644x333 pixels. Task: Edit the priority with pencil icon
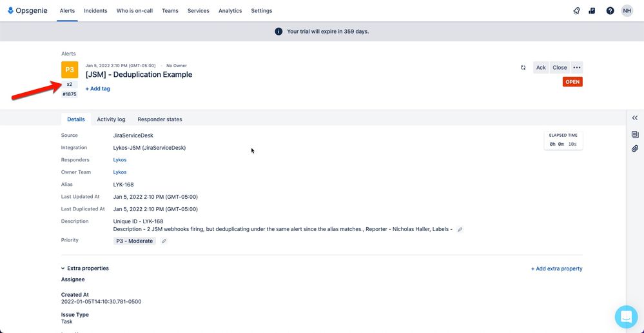tap(164, 241)
